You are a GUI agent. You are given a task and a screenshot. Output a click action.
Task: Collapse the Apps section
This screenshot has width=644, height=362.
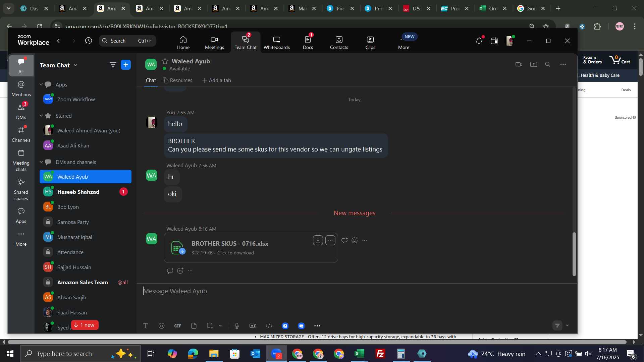pyautogui.click(x=41, y=84)
